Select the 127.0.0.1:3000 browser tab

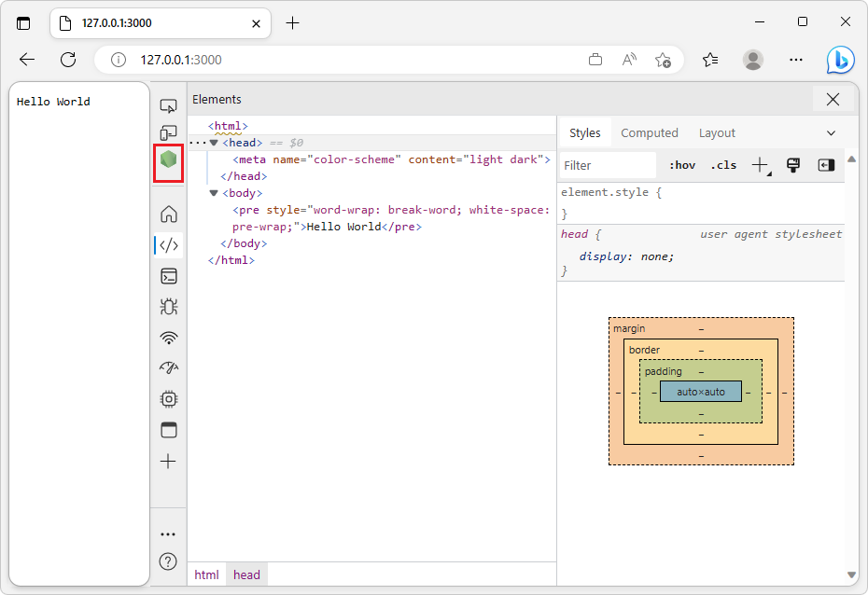tap(160, 23)
